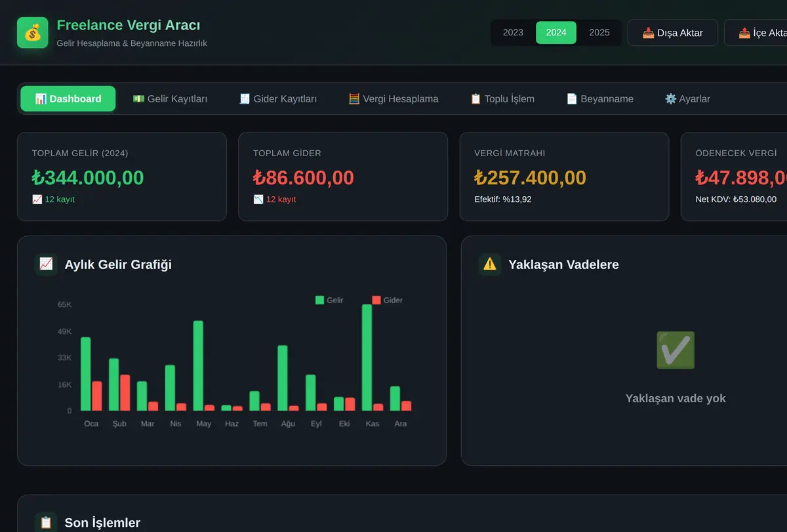Click the red Eki expense bar
Viewport: 787px width, 532px height.
pyautogui.click(x=350, y=404)
